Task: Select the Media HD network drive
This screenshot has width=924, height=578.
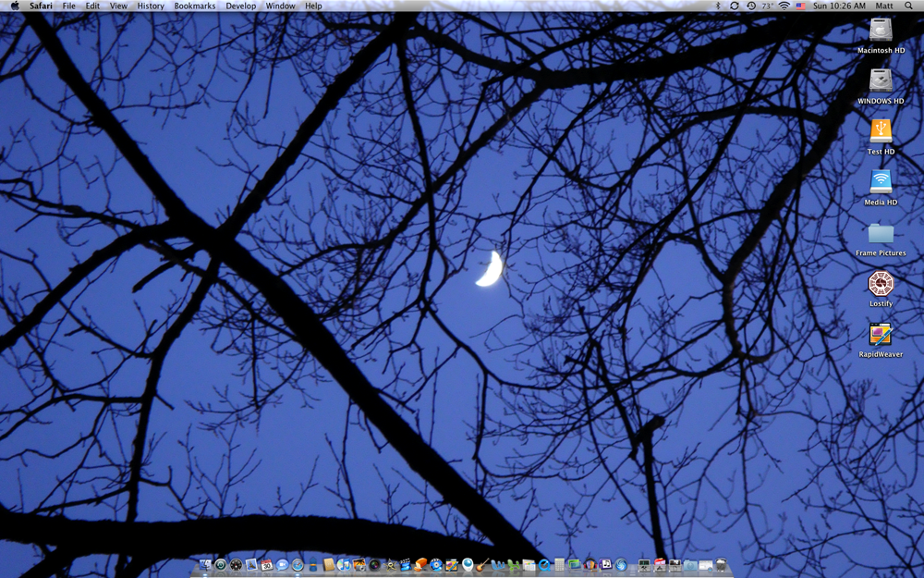Action: 881,182
